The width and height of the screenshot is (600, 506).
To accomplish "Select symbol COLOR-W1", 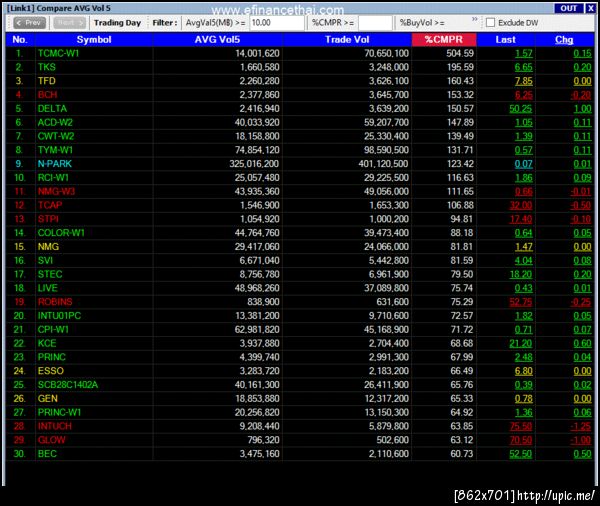I will pyautogui.click(x=61, y=233).
